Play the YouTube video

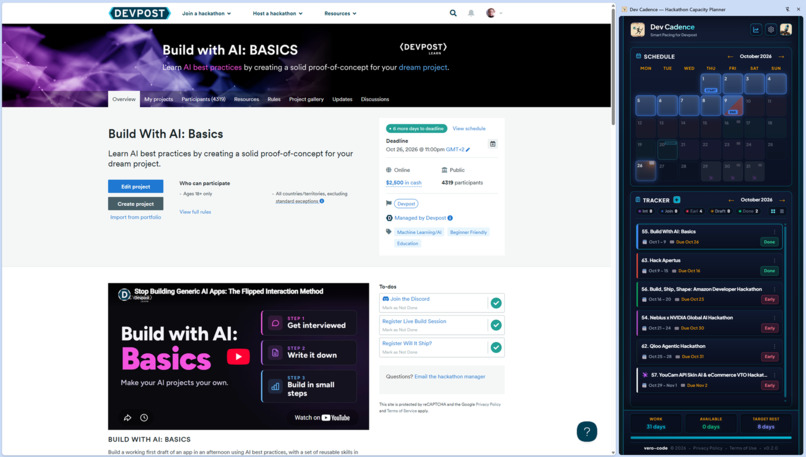click(238, 356)
